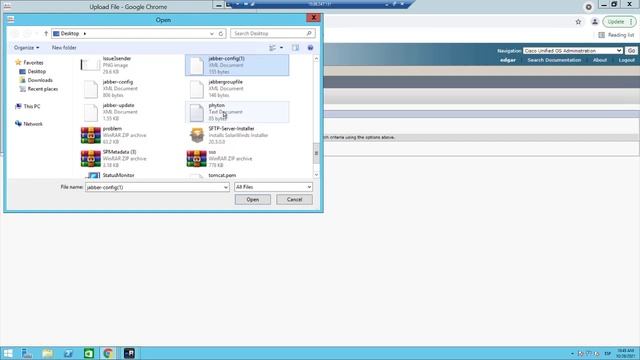
Task: Expand the address bar history dropdown
Action: (x=212, y=33)
